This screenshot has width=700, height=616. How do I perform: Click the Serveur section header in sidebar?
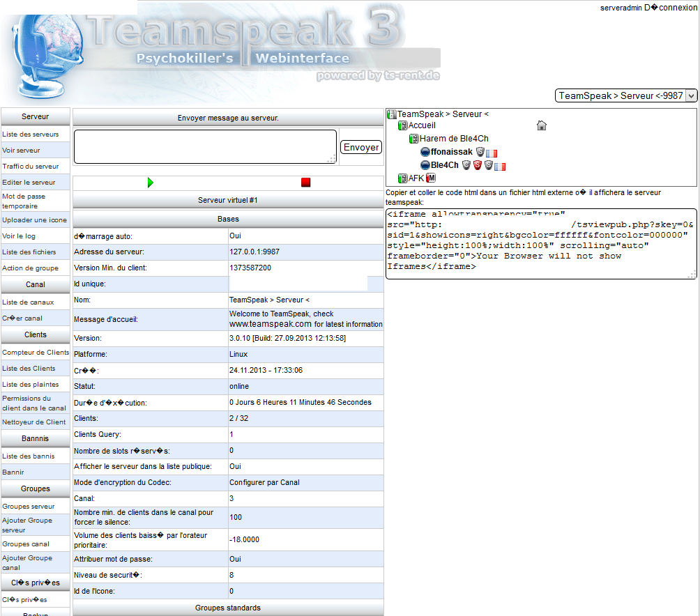click(x=36, y=116)
